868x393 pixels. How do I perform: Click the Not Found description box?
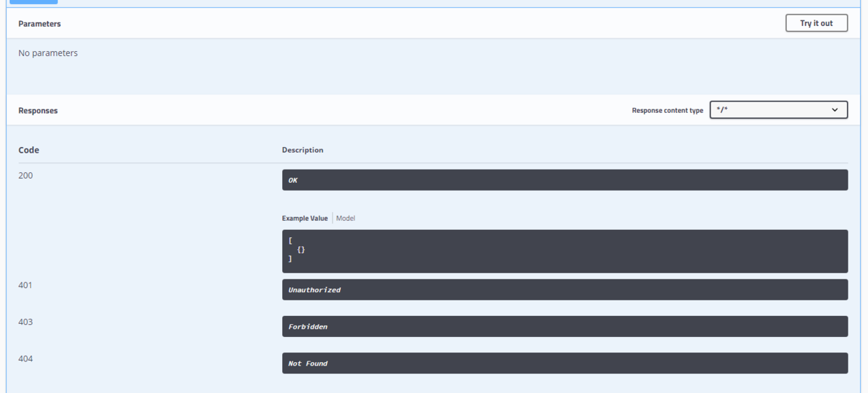(x=565, y=363)
